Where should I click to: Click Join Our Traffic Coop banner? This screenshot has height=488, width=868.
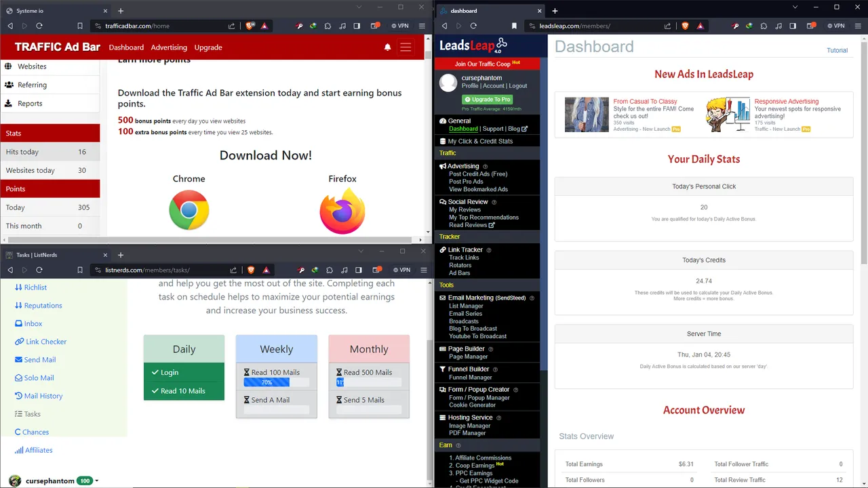click(487, 64)
